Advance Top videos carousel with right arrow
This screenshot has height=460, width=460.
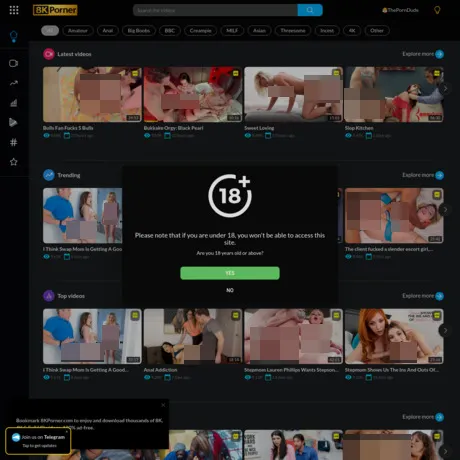tap(445, 331)
